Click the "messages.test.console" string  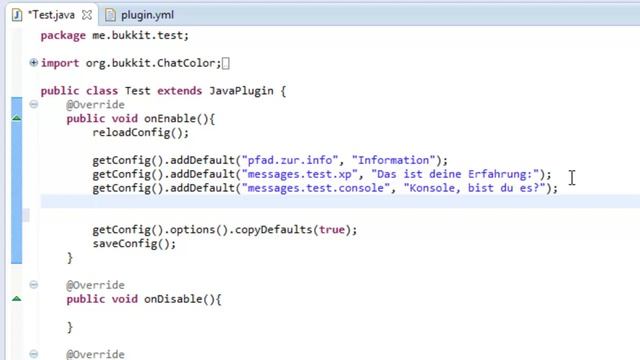(316, 188)
